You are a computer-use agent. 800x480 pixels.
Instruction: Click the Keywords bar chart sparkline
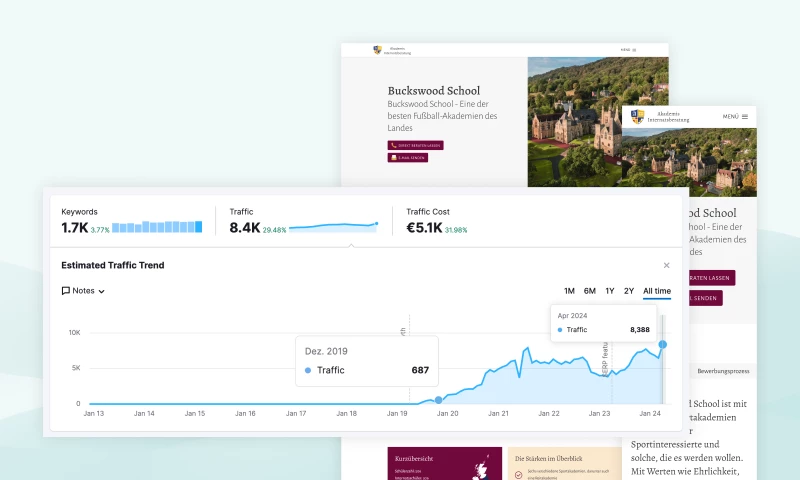tap(157, 227)
